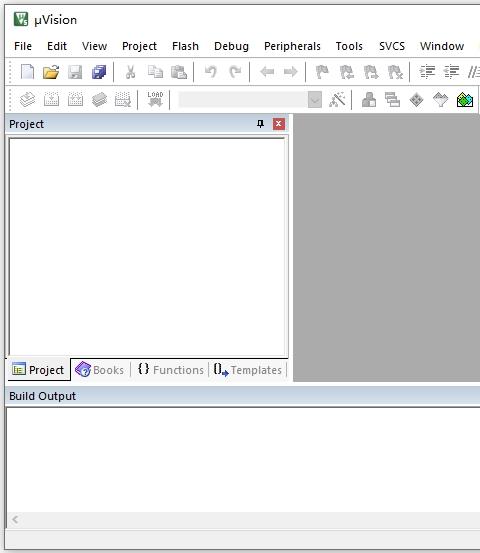The height and width of the screenshot is (553, 480).
Task: Click the Build Output scroll left arrow
Action: click(15, 519)
